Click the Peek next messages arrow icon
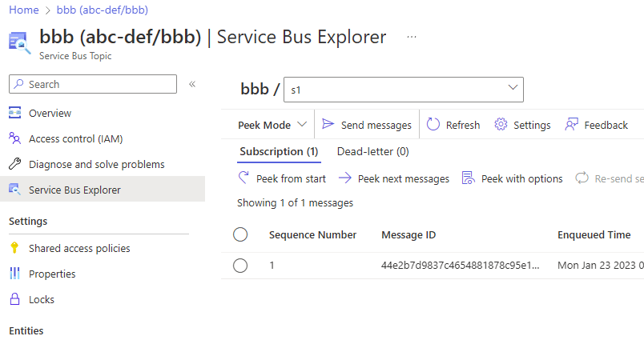Viewport: 644px width, 340px height. click(345, 178)
